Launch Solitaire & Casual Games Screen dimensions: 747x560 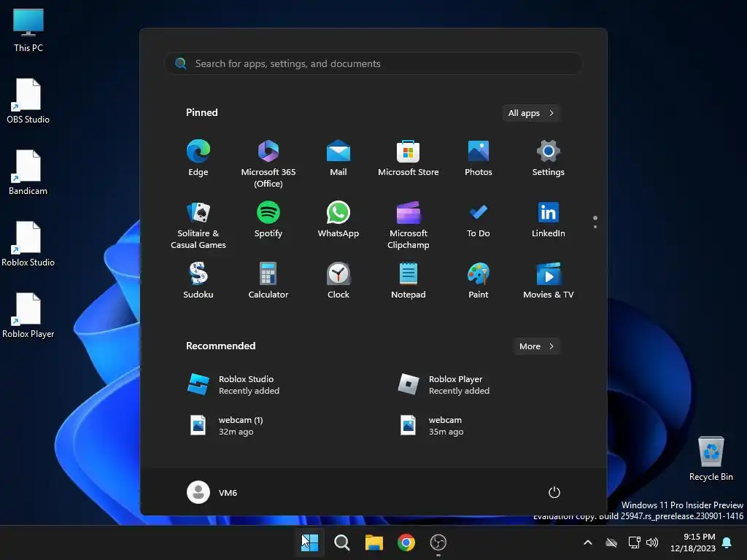pyautogui.click(x=198, y=225)
